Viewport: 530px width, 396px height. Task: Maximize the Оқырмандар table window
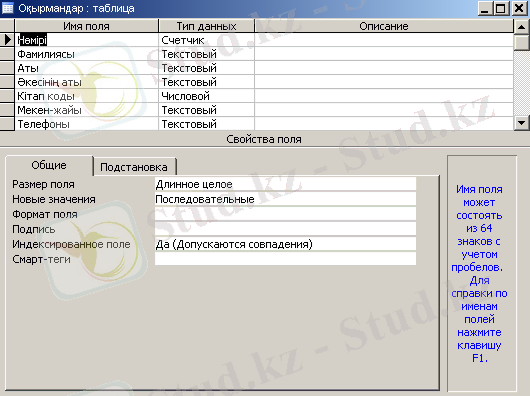click(501, 8)
